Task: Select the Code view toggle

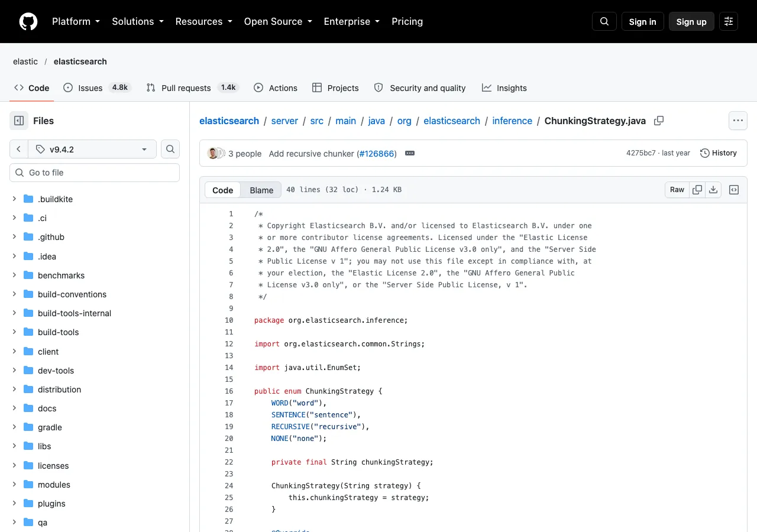Action: pyautogui.click(x=223, y=190)
